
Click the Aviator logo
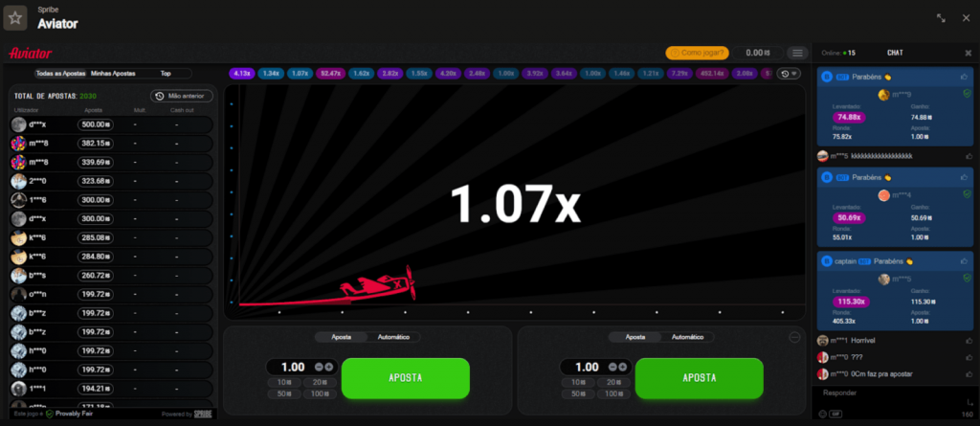pyautogui.click(x=31, y=54)
